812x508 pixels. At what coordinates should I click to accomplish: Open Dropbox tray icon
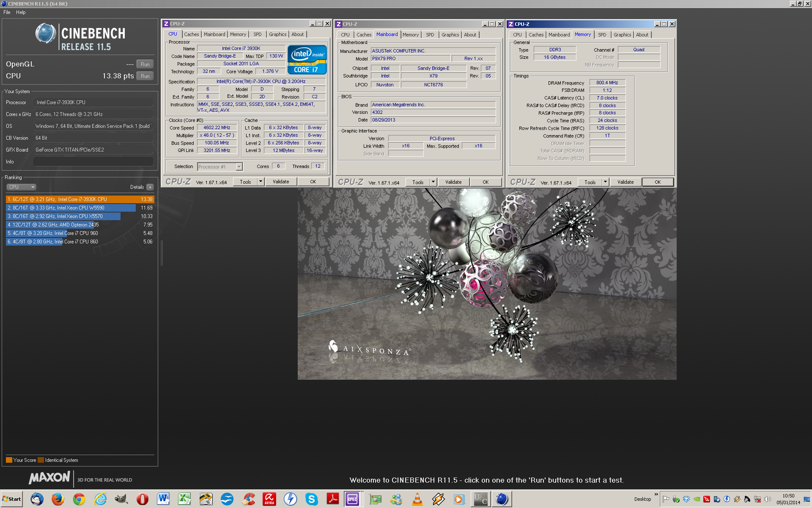pyautogui.click(x=686, y=499)
